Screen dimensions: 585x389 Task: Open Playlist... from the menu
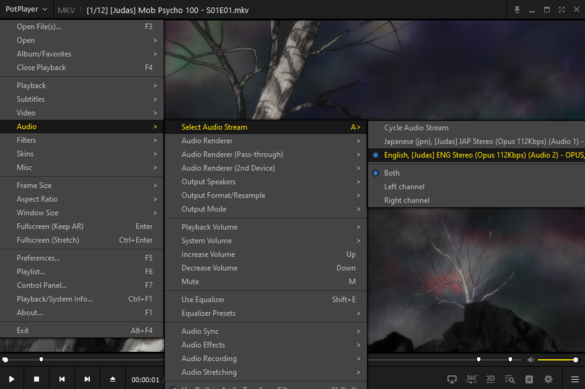[x=82, y=272]
